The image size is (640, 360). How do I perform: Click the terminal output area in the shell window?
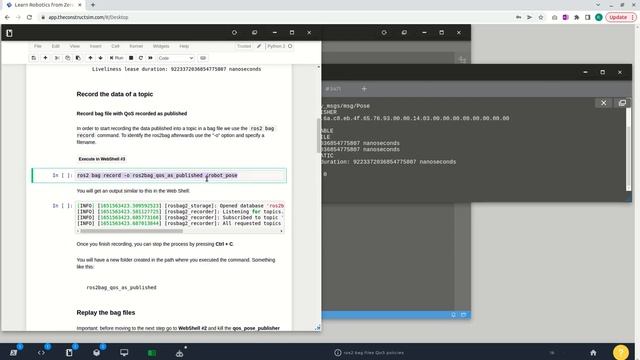tap(473, 149)
